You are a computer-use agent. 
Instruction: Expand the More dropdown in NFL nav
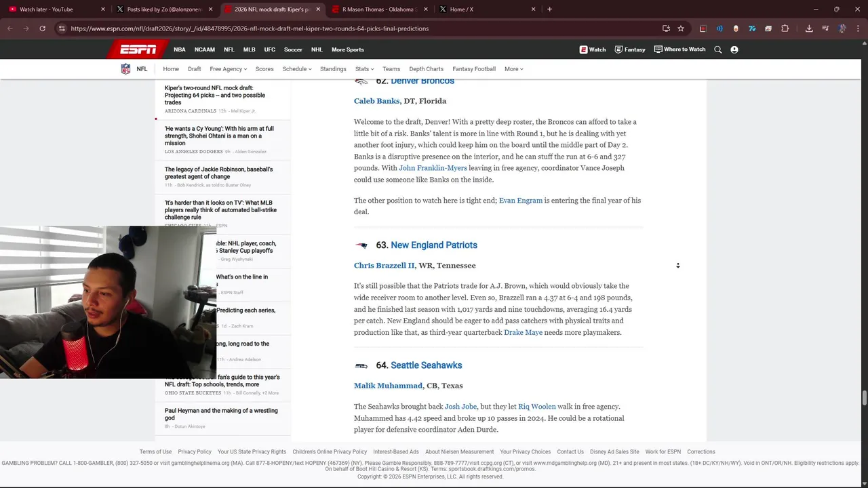click(514, 69)
